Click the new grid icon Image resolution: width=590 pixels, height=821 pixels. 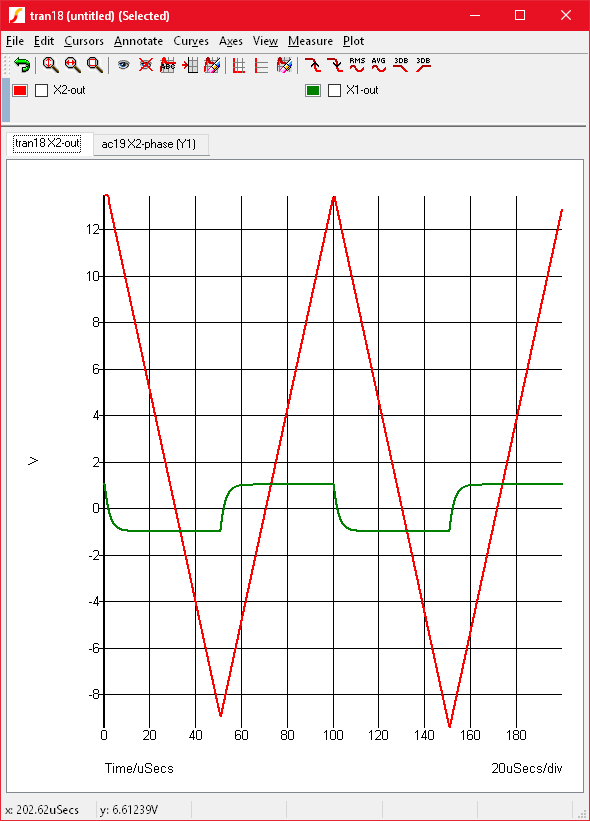coord(239,65)
